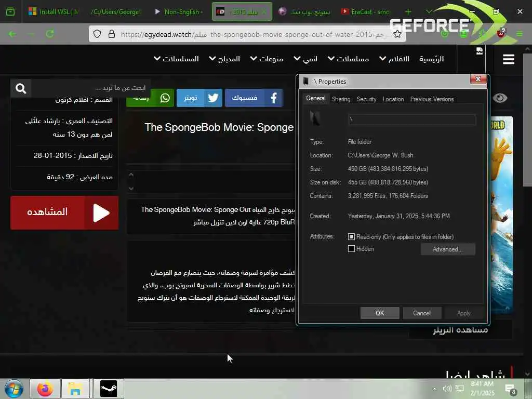532x399 pixels.
Task: Click down arrow of page content stepper
Action: coord(131,188)
